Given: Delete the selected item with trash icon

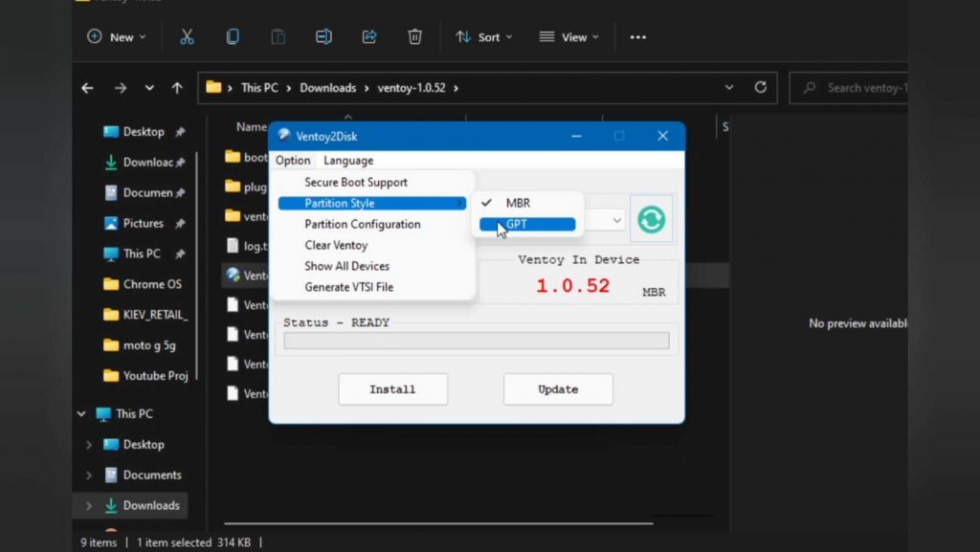Looking at the screenshot, I should [x=414, y=36].
